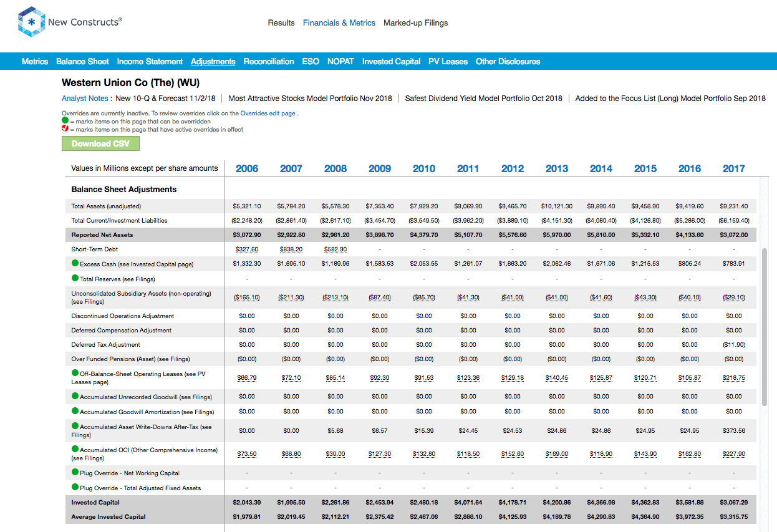Click Short-Term Debt value $327.60 for 2006
The height and width of the screenshot is (532, 777).
point(247,249)
